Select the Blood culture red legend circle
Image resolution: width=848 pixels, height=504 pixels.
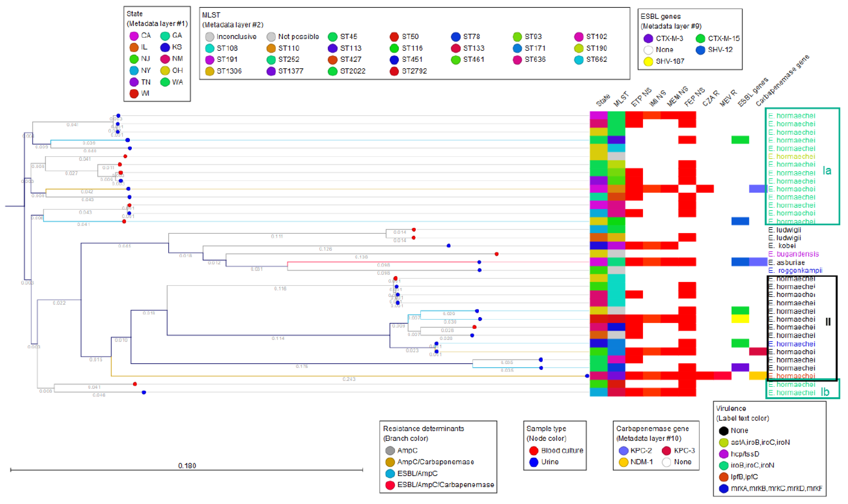533,451
